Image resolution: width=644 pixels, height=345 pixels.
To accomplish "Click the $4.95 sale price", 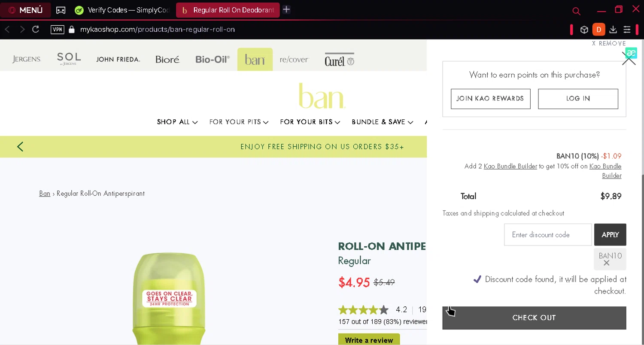I will click(354, 282).
